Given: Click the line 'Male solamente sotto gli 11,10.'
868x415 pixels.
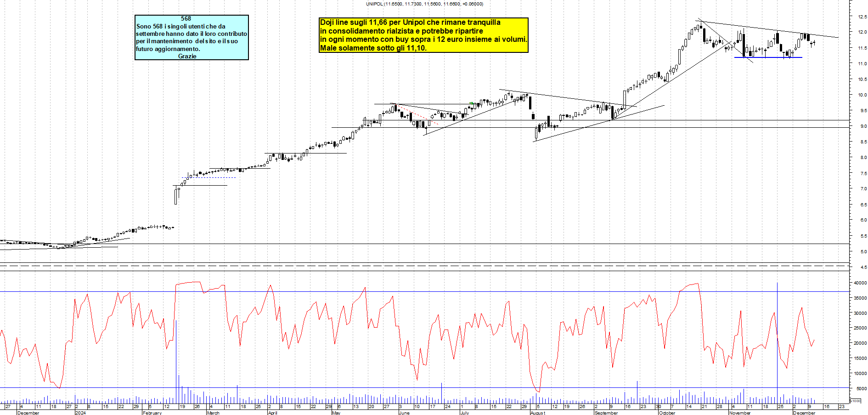Looking at the screenshot, I should coord(373,48).
